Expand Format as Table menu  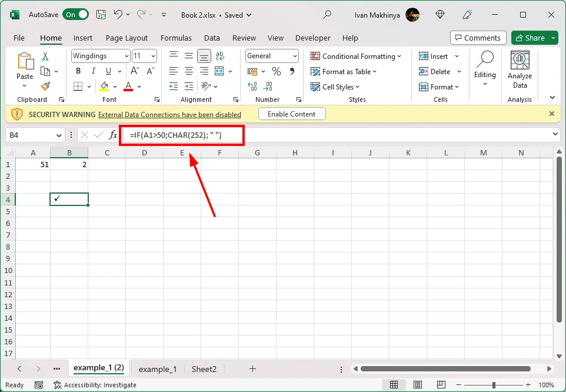[343, 71]
